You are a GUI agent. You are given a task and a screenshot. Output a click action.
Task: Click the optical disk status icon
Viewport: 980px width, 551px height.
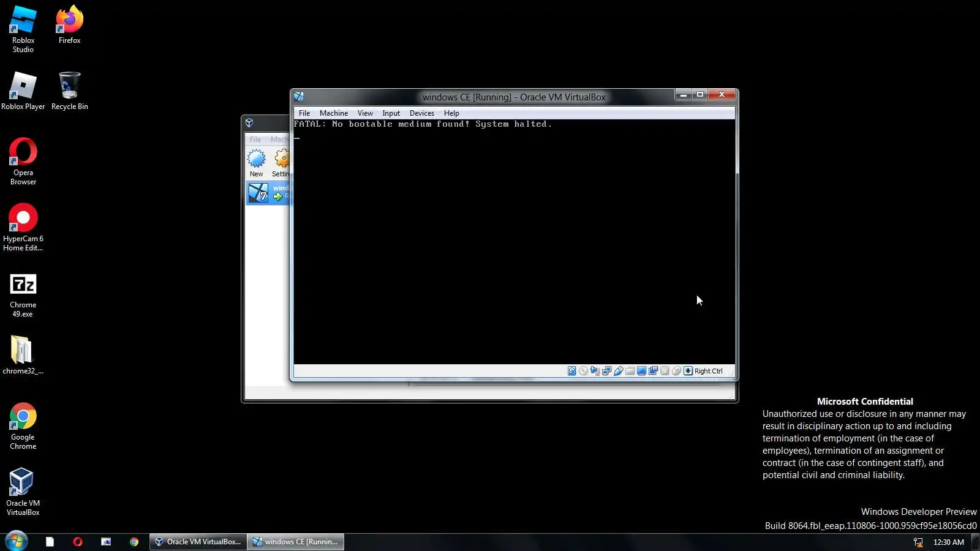[x=583, y=371]
